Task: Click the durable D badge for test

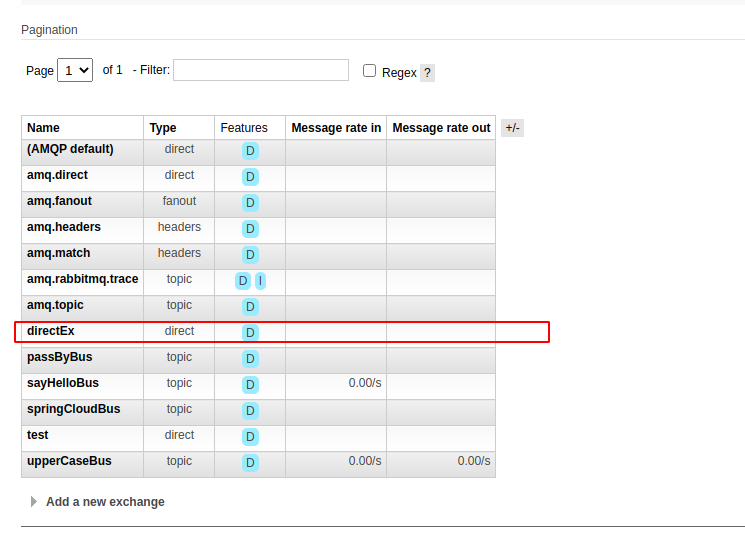Action: tap(250, 437)
